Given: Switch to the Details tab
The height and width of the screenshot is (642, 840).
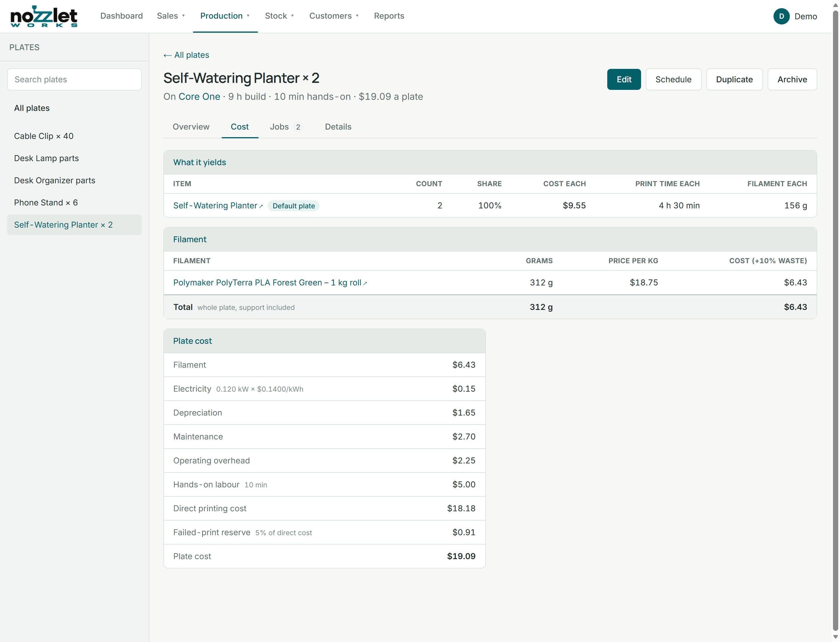Looking at the screenshot, I should (338, 127).
